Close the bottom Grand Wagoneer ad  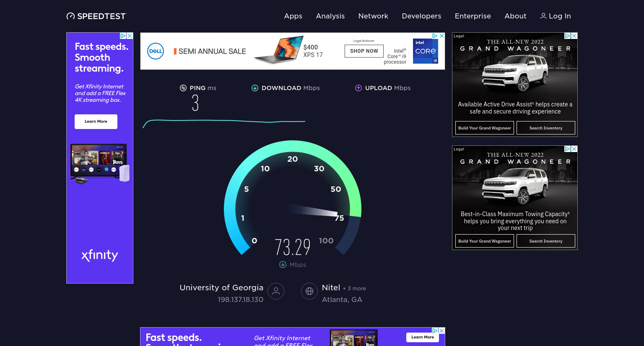click(x=574, y=149)
